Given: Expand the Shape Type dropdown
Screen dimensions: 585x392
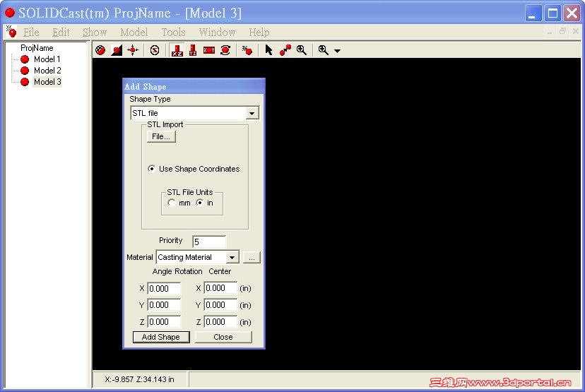Looking at the screenshot, I should tap(252, 113).
